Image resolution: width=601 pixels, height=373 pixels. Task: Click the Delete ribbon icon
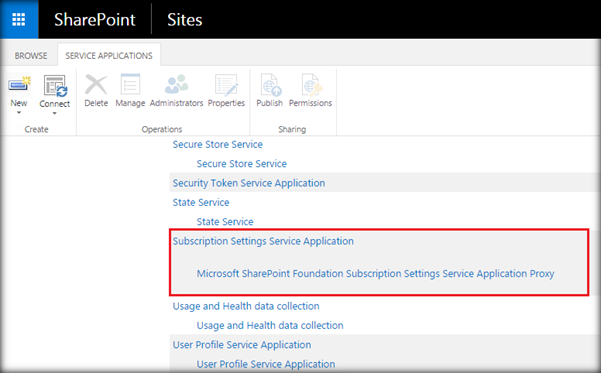tap(96, 84)
